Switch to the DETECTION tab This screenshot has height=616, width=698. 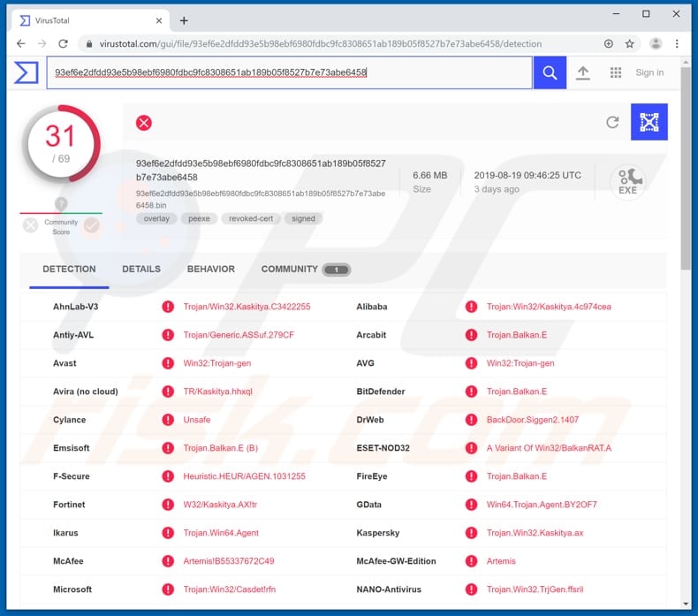[69, 269]
